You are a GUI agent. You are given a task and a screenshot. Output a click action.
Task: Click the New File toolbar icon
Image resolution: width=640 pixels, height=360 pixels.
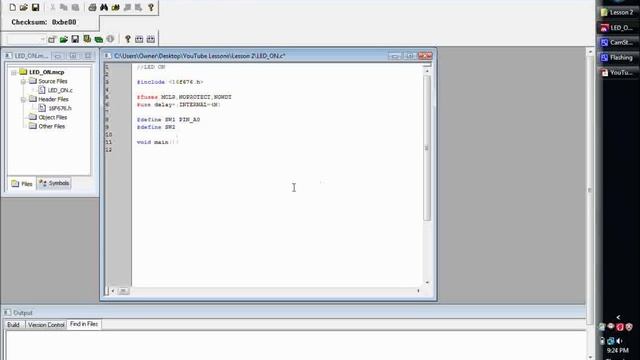13,7
